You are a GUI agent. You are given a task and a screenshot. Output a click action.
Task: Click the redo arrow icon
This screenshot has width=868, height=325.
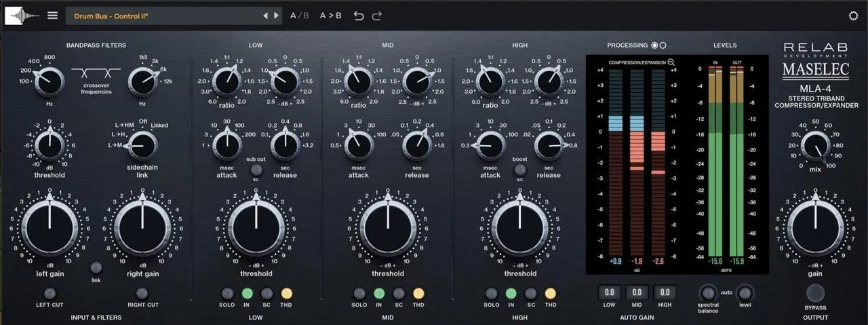tap(377, 16)
